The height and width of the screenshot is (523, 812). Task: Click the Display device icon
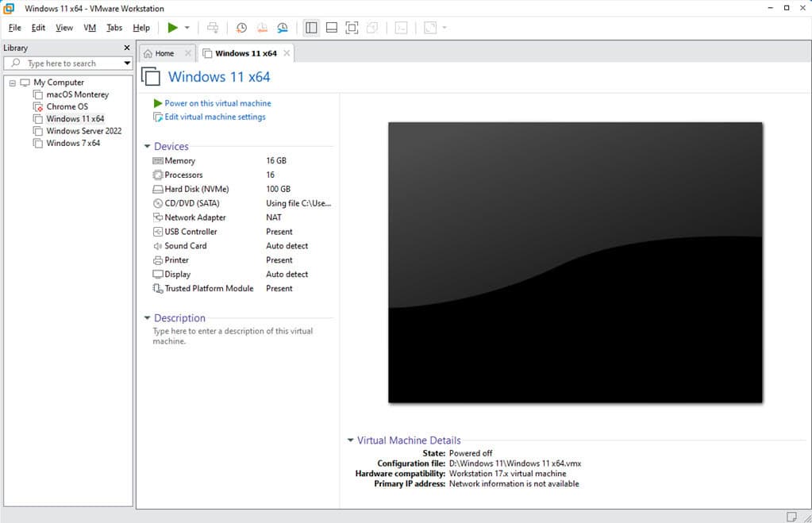(158, 275)
